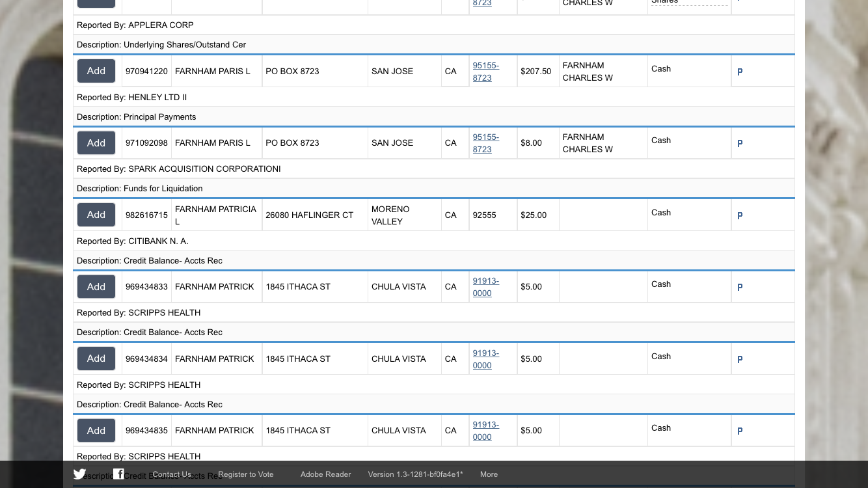Select the property ID cell 969434834
The image size is (868, 488).
tap(146, 359)
